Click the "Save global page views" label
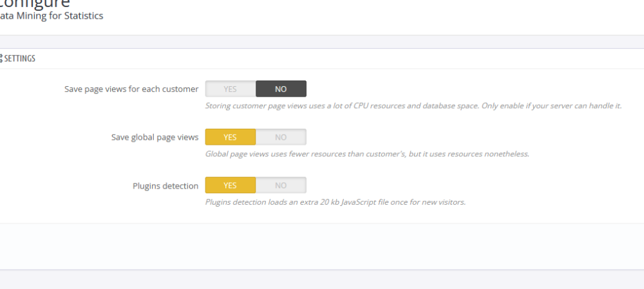 155,137
